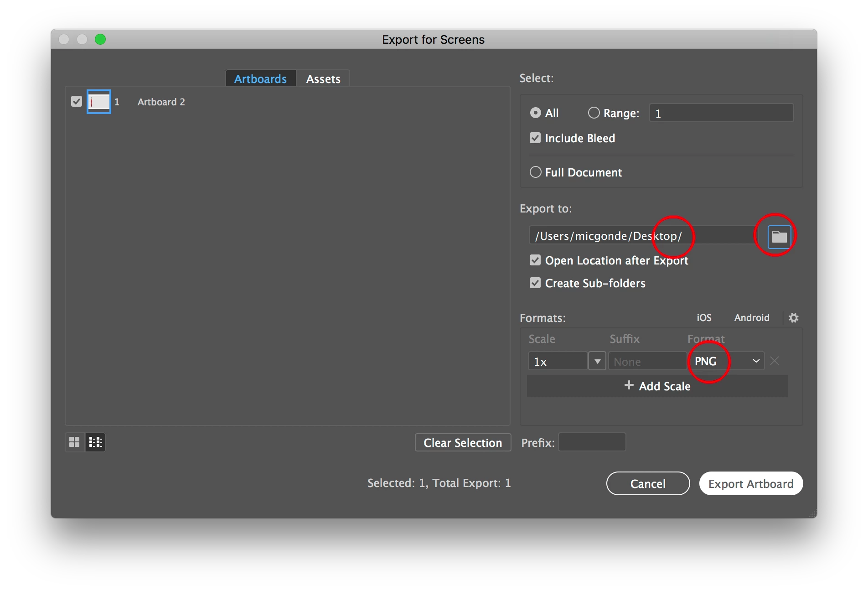
Task: Click the Prefix input field
Action: pyautogui.click(x=592, y=442)
